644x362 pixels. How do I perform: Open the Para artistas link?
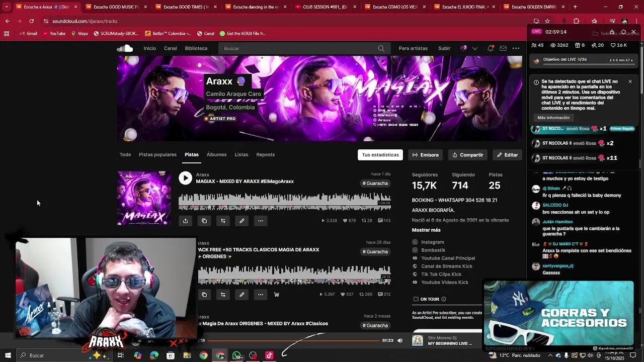(x=413, y=48)
